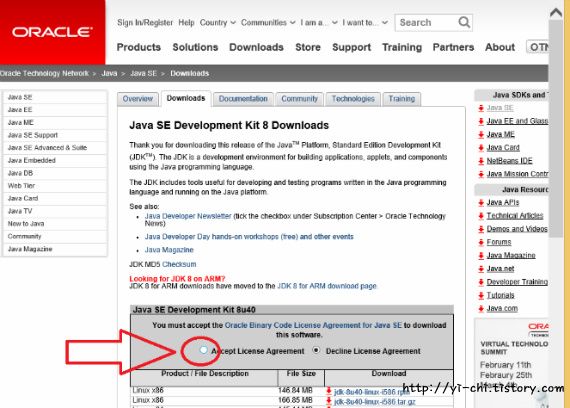Click the scrollbar up arrow

556,13
